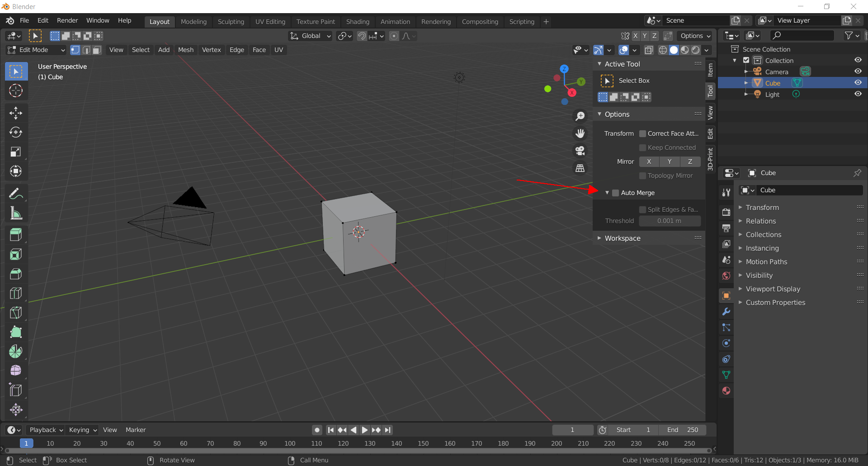Viewport: 868px width, 466px height.
Task: Switch to the Modeling workspace tab
Action: [193, 22]
